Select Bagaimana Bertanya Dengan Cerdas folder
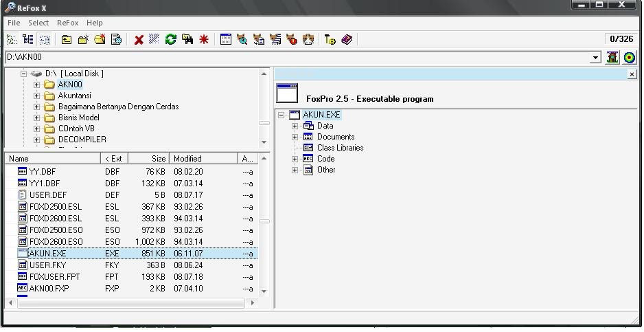 point(118,107)
